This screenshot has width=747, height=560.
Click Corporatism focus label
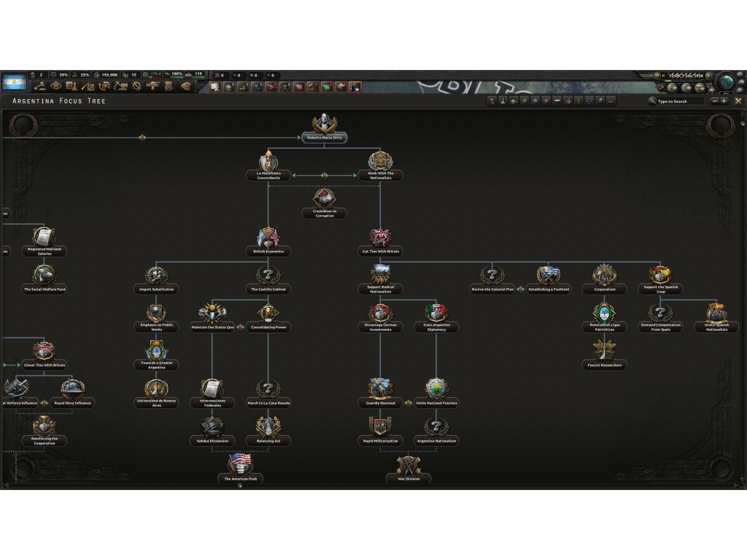click(605, 289)
